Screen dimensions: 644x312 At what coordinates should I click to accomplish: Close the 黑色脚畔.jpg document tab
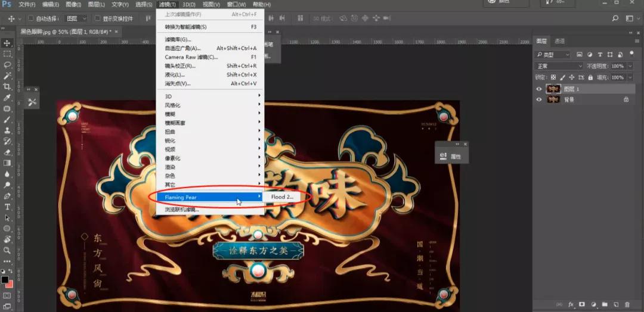coord(116,32)
